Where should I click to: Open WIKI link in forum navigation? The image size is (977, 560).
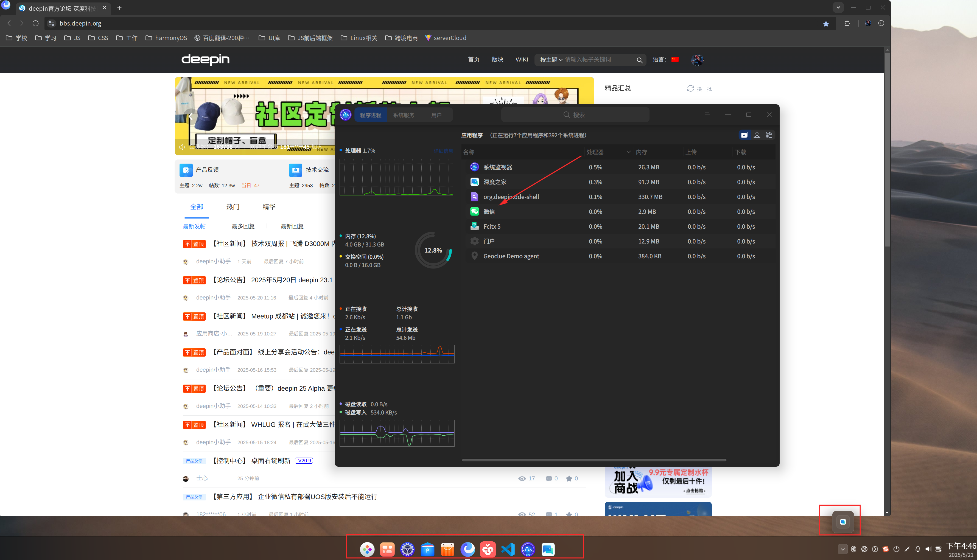521,59
